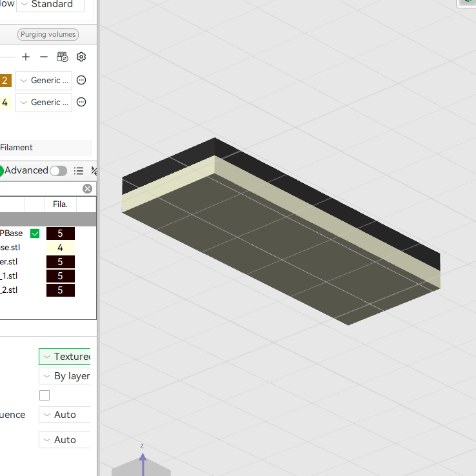Change filament color swatch 4 for se.stl
This screenshot has height=476, width=476.
61,248
